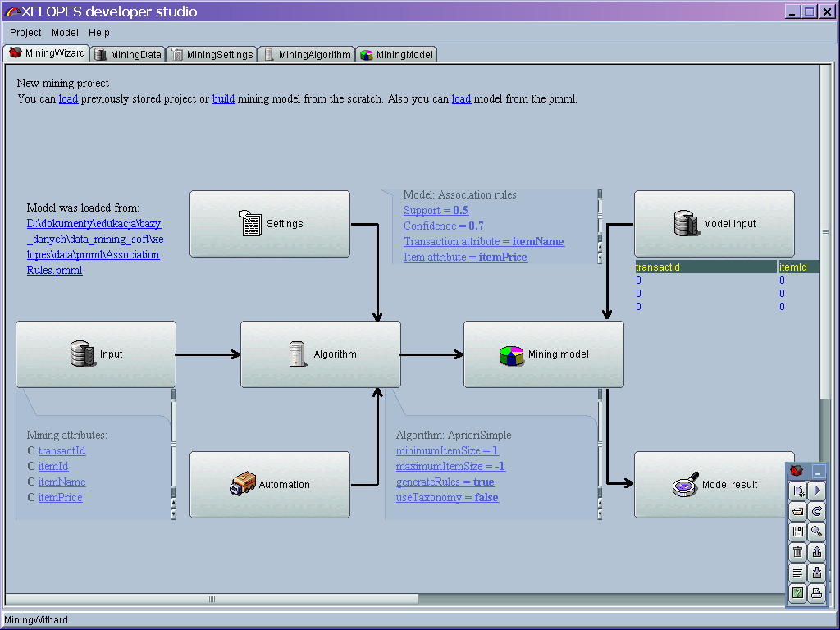Click the Settings node button
Screen dimensions: 840x630
(x=270, y=224)
